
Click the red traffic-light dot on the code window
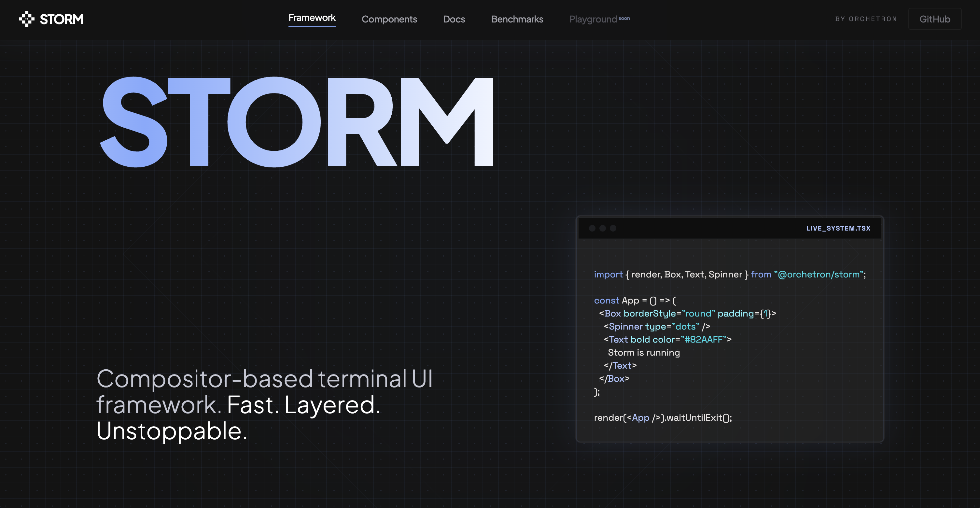point(592,228)
